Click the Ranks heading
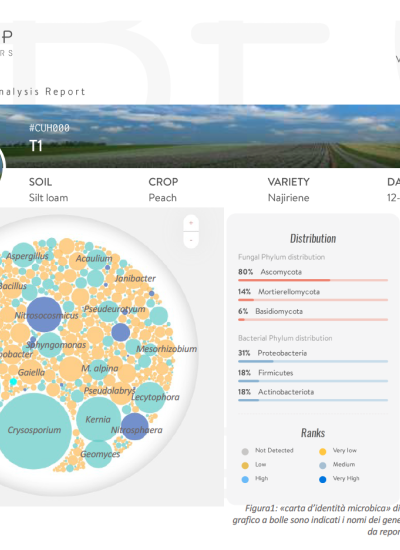400x550 pixels. point(313,433)
